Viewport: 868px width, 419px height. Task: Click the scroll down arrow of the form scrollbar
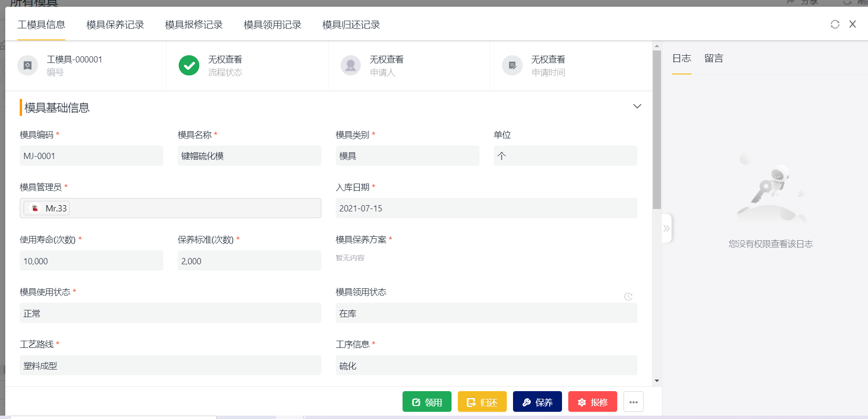[657, 381]
